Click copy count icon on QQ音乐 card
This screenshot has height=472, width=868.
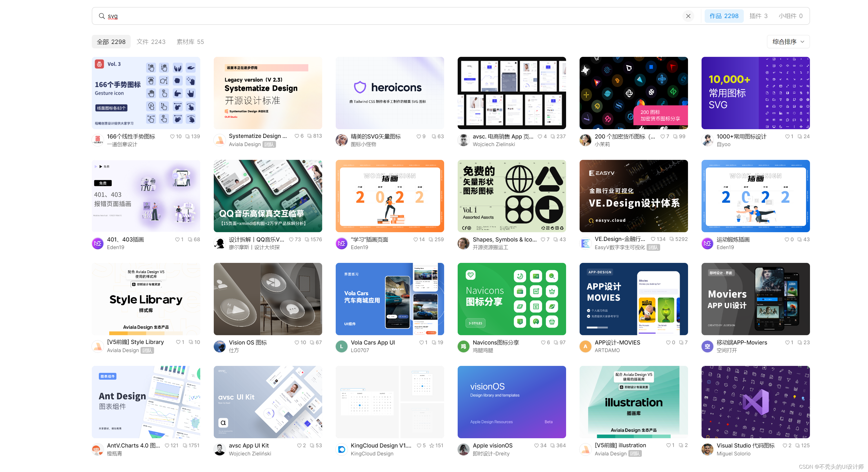coord(307,239)
